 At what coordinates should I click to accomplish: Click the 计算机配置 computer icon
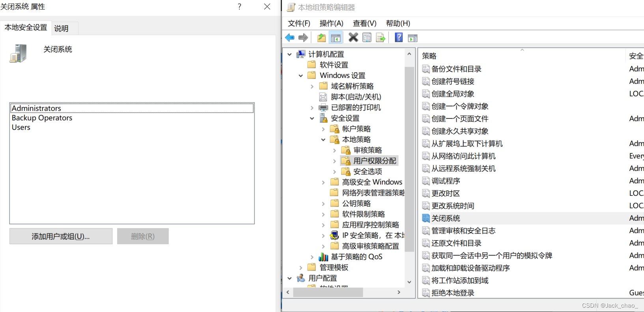pos(301,54)
